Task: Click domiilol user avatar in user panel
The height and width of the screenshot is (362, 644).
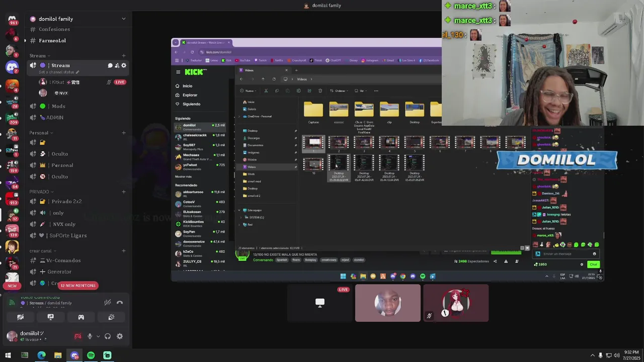Action: coord(12,336)
